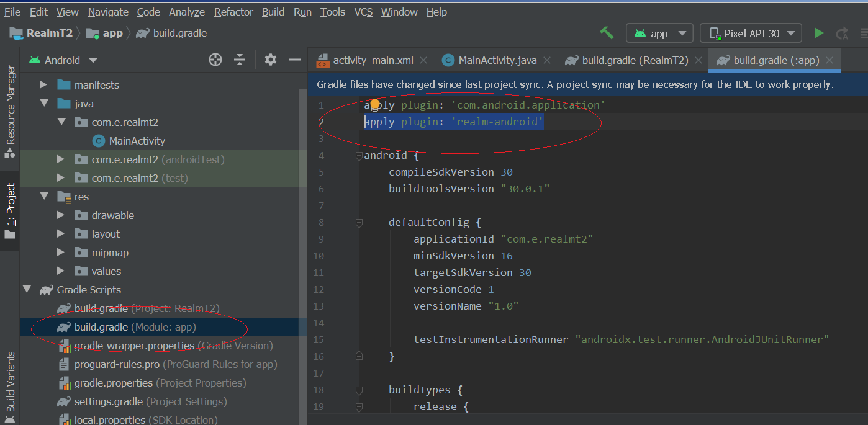868x425 pixels.
Task: Click the orange intention bulb on line 1
Action: tap(374, 104)
